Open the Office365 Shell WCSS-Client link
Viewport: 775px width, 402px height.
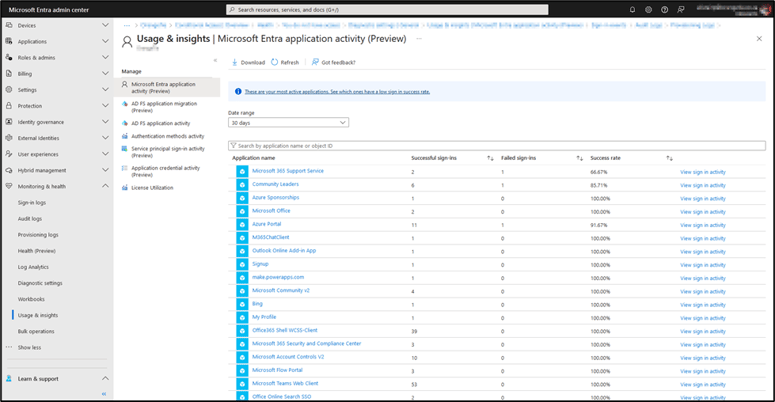click(x=285, y=330)
